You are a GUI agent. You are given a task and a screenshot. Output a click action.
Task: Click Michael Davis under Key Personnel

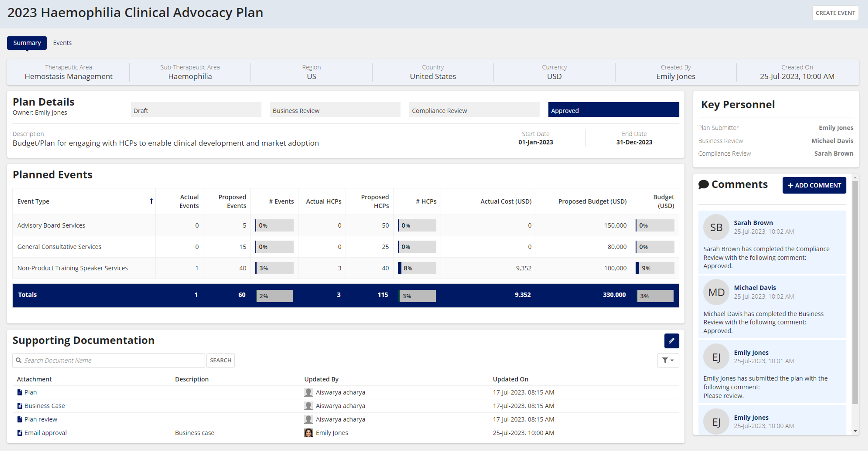832,141
